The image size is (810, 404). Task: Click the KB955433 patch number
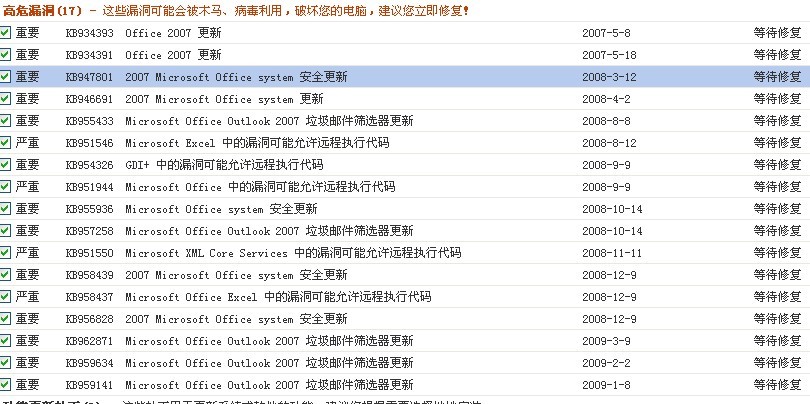coord(89,121)
